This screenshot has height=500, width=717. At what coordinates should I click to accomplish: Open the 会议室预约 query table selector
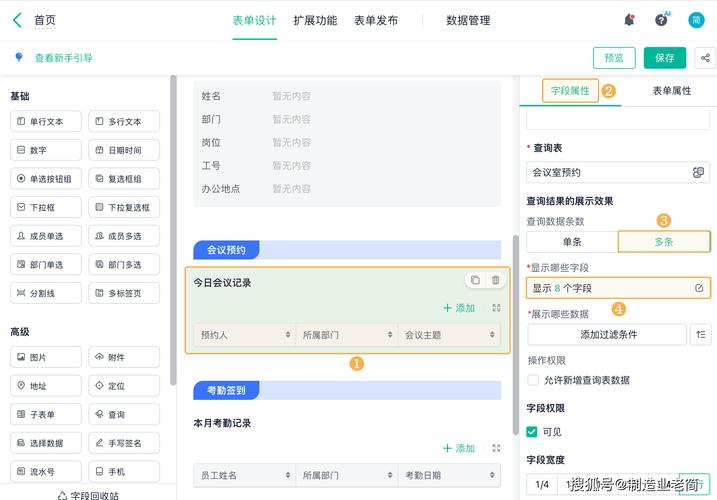(x=618, y=172)
